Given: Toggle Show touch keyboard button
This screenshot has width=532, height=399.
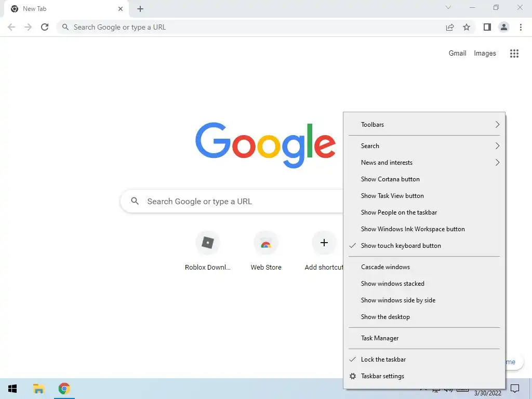Looking at the screenshot, I should [424, 246].
